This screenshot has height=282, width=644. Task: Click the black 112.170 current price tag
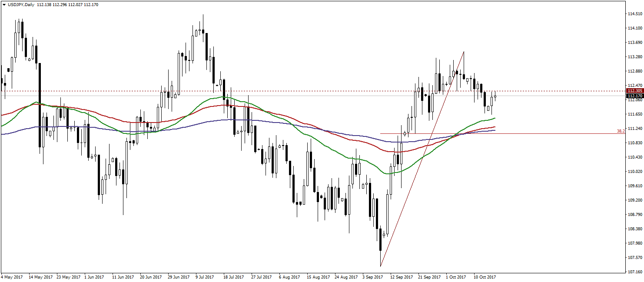[634, 96]
